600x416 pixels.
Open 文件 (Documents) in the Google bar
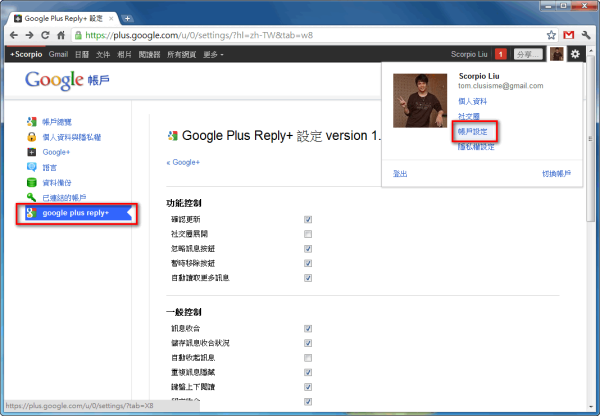[103, 54]
